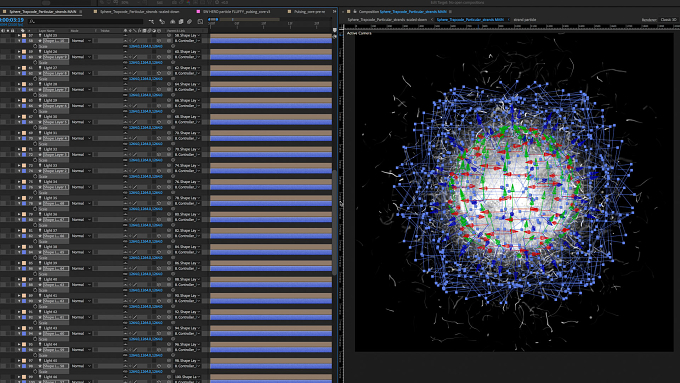This screenshot has height=383, width=680.
Task: Click the orange label swatch of layer 59
Action: coord(24,52)
